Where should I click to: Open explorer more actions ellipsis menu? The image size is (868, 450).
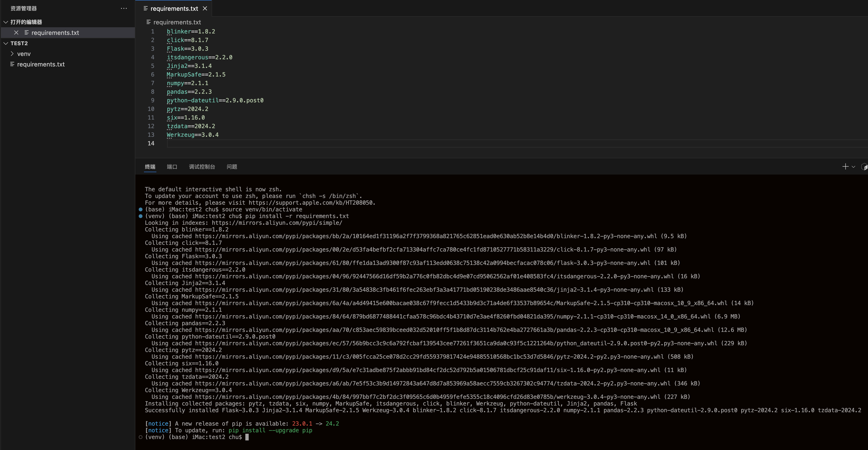[x=124, y=8]
